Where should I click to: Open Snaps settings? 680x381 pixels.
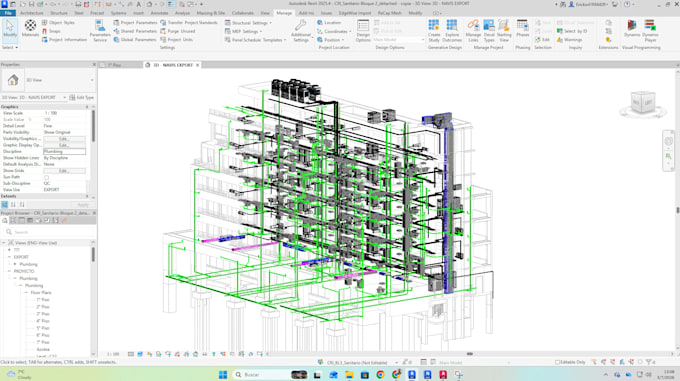point(51,31)
